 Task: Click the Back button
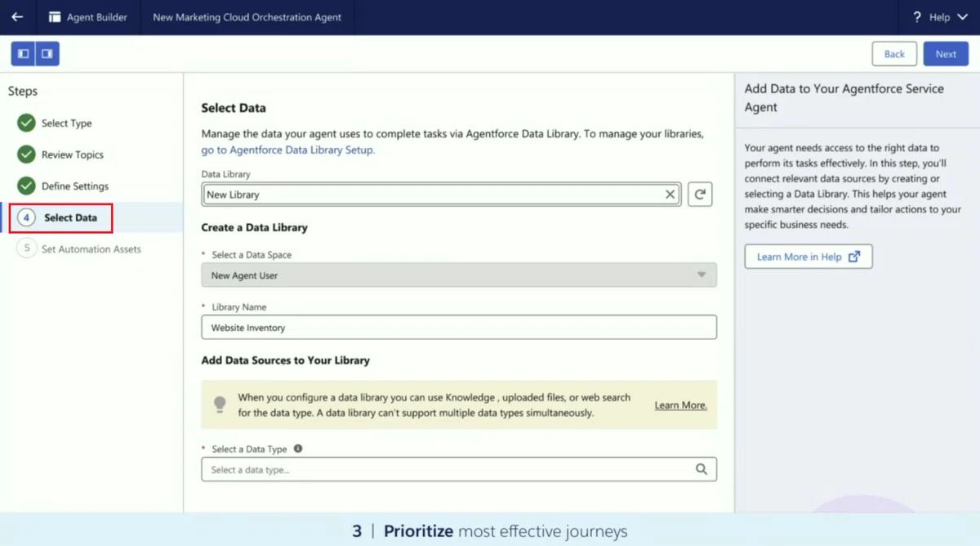tap(894, 54)
